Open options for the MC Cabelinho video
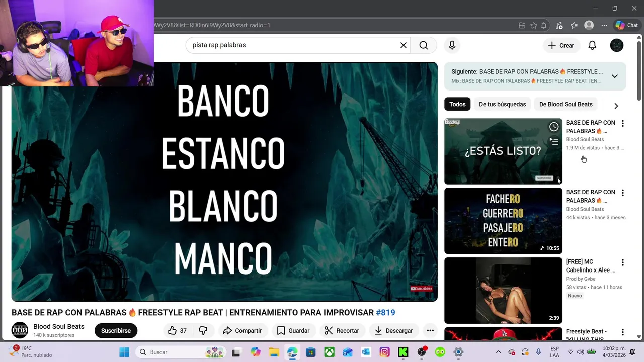This screenshot has height=362, width=644. click(x=622, y=262)
